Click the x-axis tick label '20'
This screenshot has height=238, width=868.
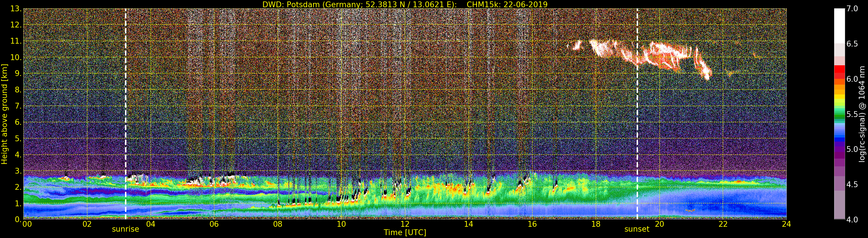point(659,224)
